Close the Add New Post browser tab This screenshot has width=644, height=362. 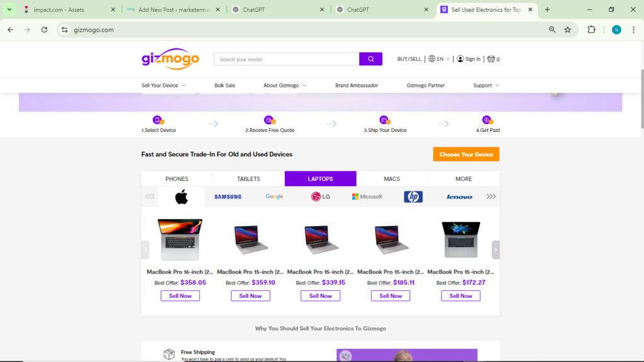pyautogui.click(x=218, y=9)
